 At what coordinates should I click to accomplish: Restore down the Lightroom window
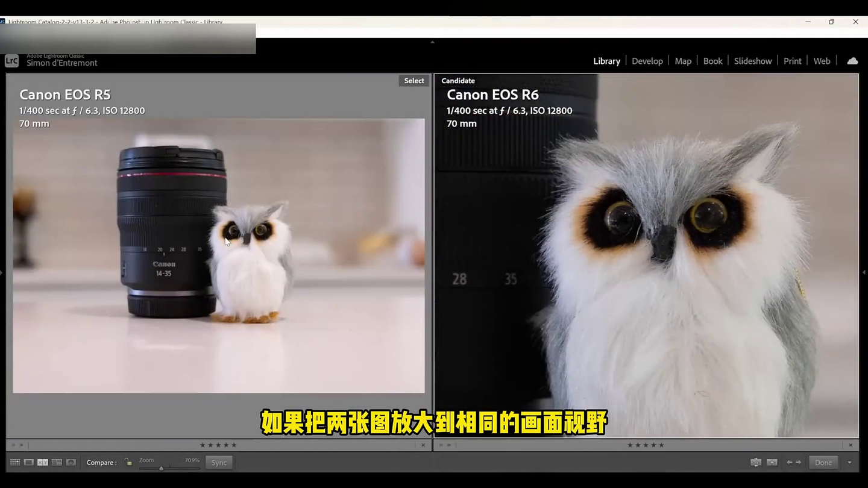(x=831, y=22)
